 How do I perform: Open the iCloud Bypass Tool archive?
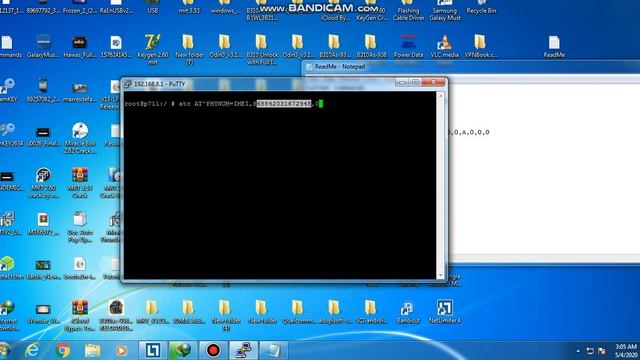(x=80, y=316)
